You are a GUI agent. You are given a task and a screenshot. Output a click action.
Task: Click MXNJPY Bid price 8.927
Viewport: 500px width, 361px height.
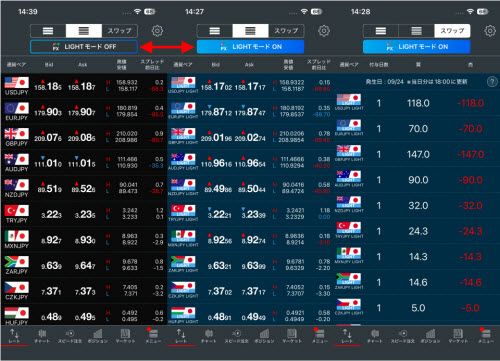(x=51, y=240)
